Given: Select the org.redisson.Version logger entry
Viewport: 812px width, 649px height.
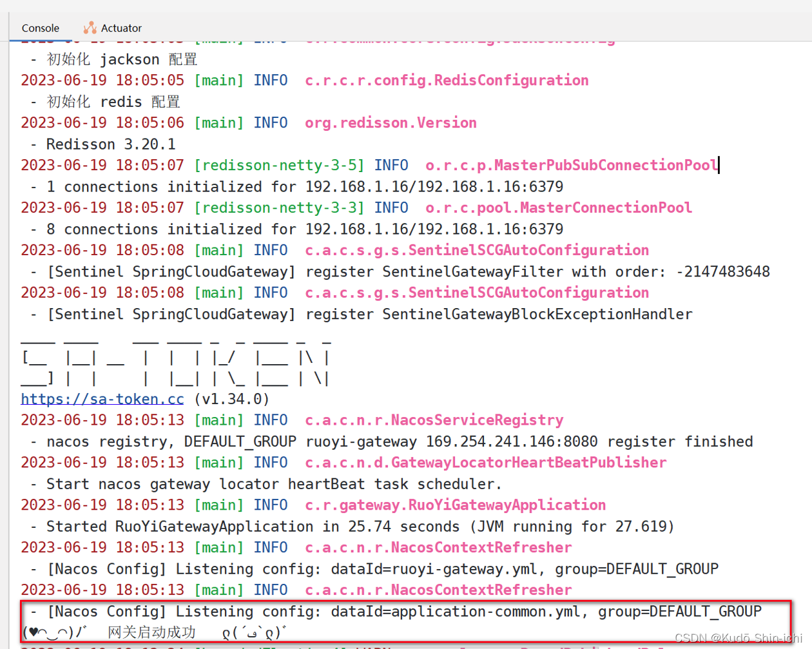Looking at the screenshot, I should (x=391, y=122).
